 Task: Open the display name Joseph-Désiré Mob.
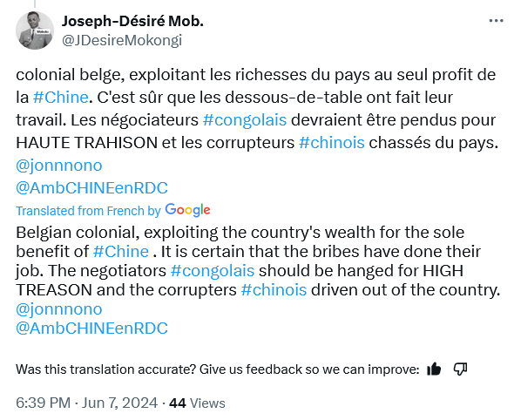[132, 21]
